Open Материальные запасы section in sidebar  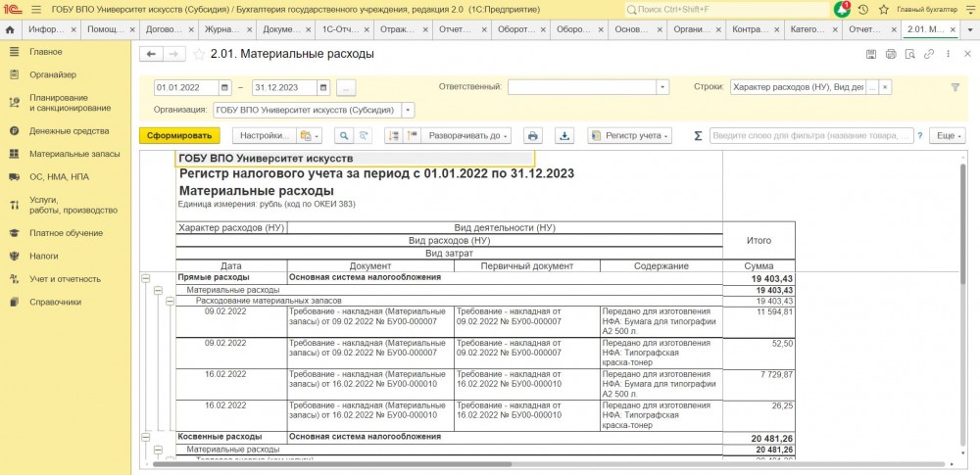click(73, 154)
